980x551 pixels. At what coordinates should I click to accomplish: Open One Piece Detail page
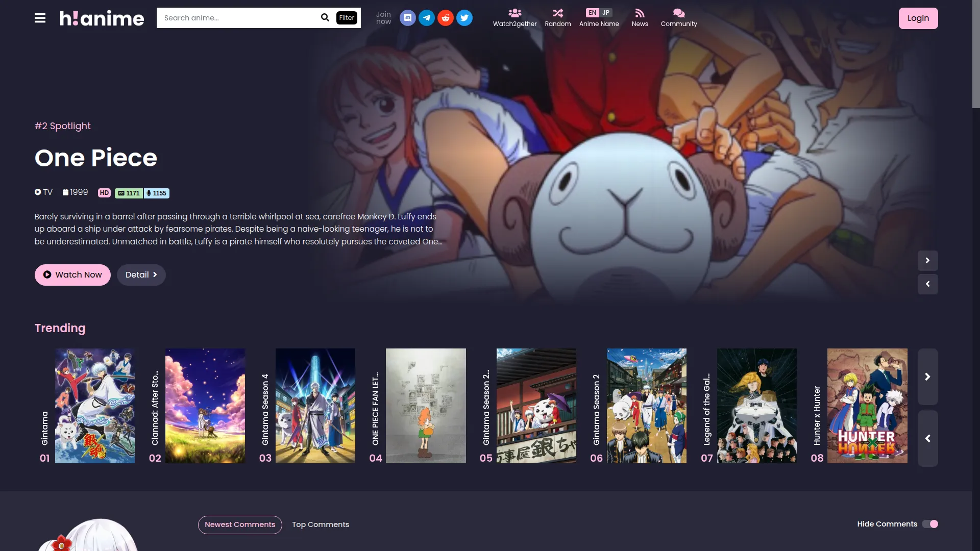[141, 275]
